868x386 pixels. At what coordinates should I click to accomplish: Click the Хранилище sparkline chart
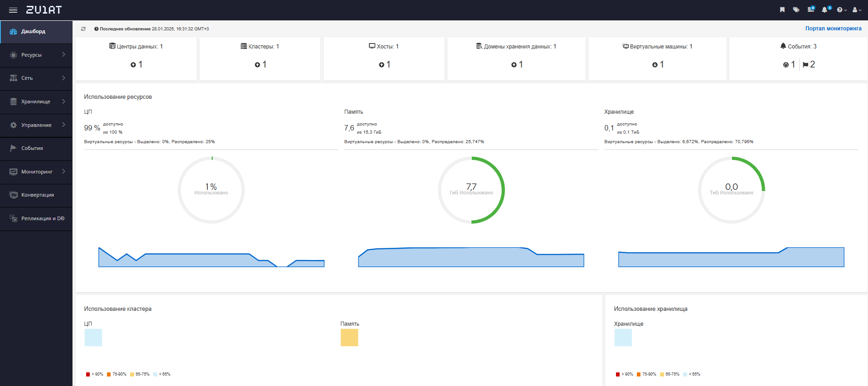pos(731,257)
